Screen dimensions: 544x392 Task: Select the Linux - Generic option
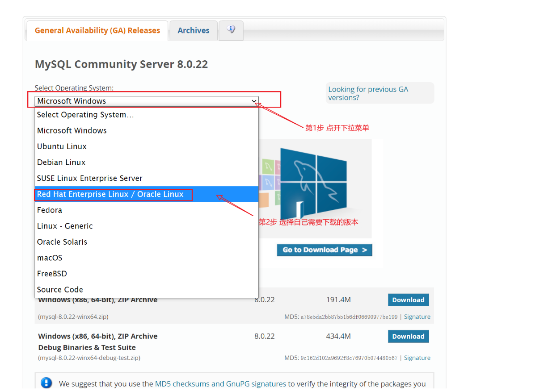pos(147,226)
